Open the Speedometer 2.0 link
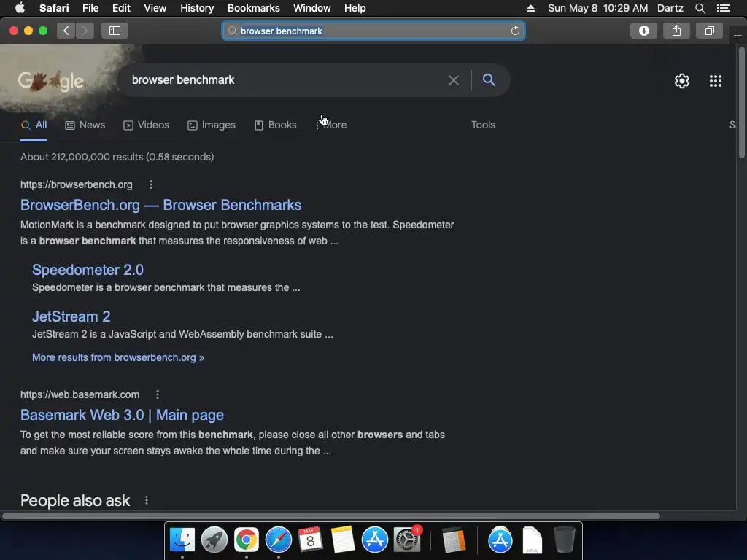The width and height of the screenshot is (747, 560). (88, 270)
